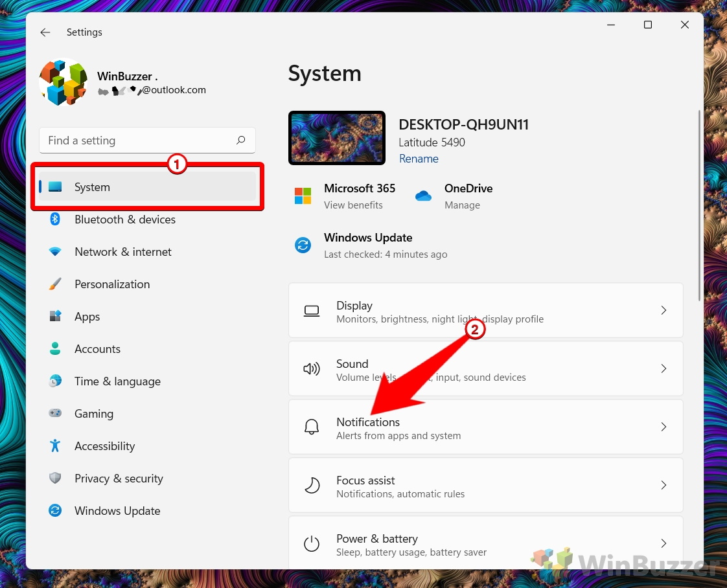Click the desktop wallpaper thumbnail
The width and height of the screenshot is (727, 588).
337,138
